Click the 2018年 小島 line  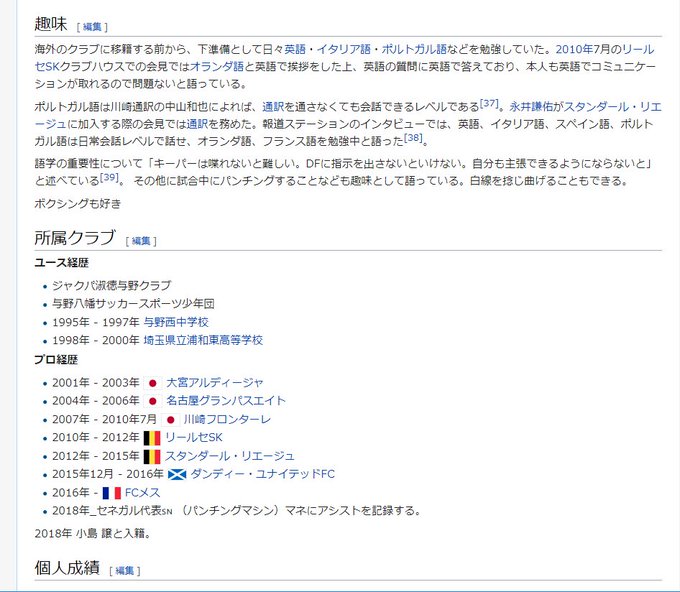pos(93,534)
